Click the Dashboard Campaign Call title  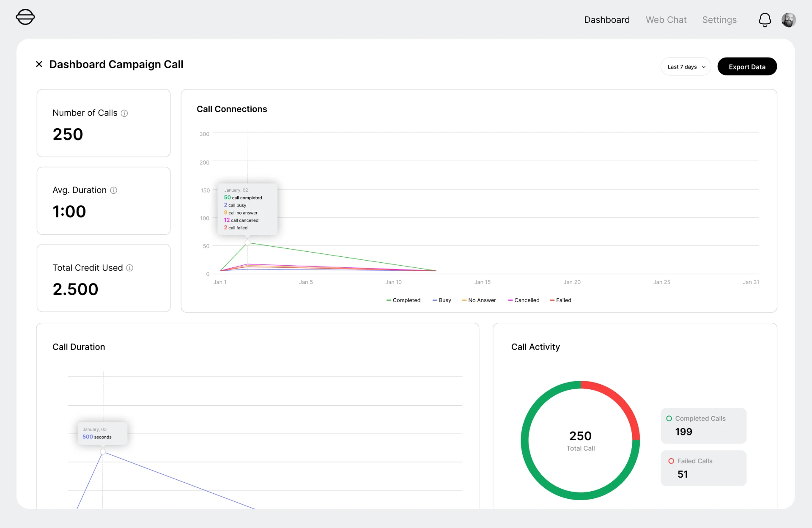point(116,64)
